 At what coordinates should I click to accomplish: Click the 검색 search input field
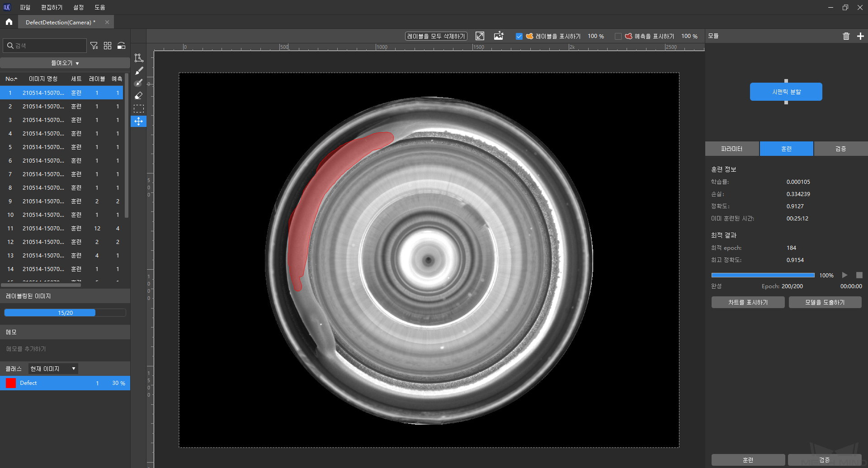(45, 46)
